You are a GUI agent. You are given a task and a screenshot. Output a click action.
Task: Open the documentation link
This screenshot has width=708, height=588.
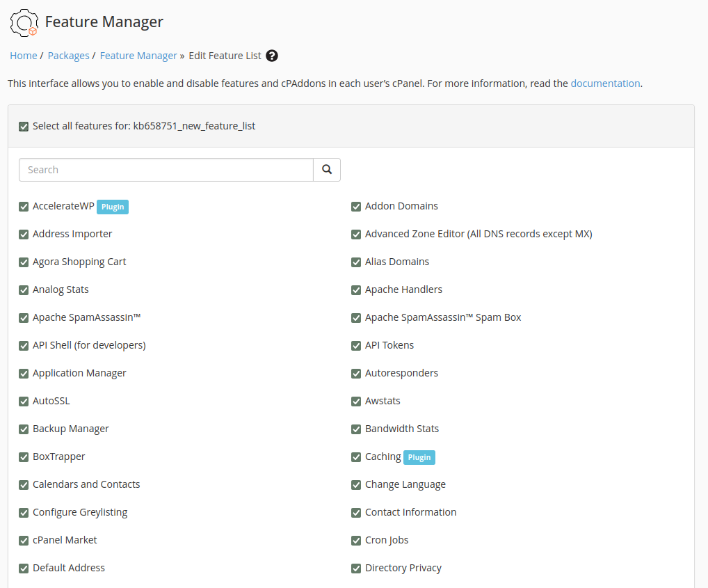[x=604, y=84]
